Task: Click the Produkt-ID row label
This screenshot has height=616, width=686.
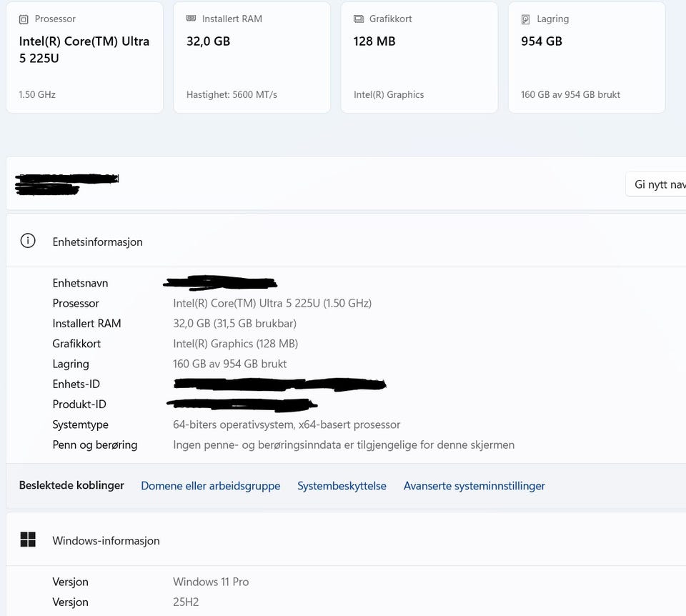Action: coord(79,404)
